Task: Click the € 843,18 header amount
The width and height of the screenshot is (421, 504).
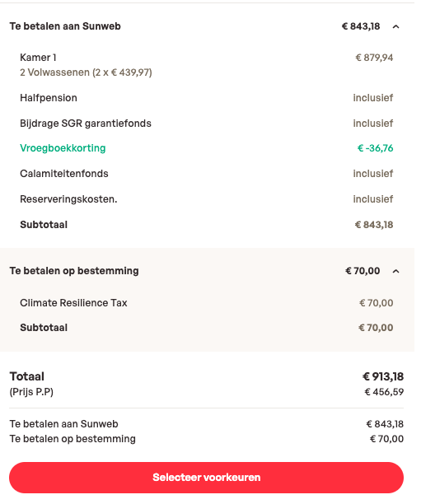Action: click(x=361, y=26)
